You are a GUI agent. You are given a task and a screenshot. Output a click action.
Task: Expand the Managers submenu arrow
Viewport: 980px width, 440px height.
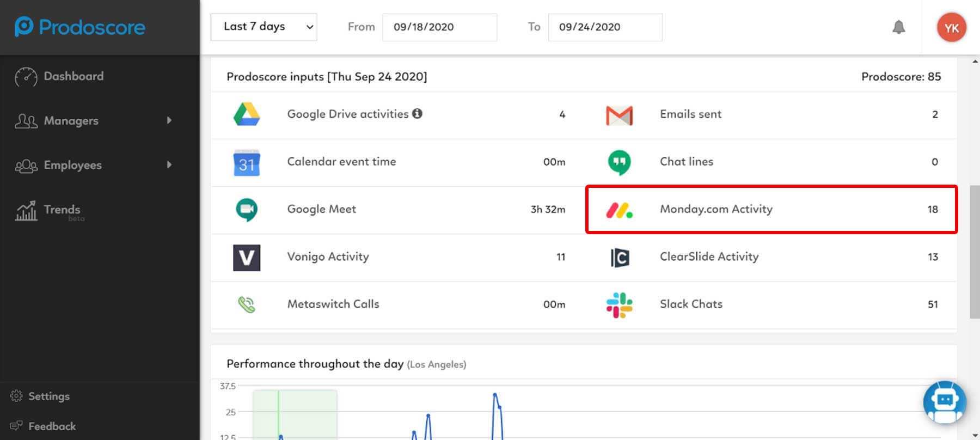169,120
